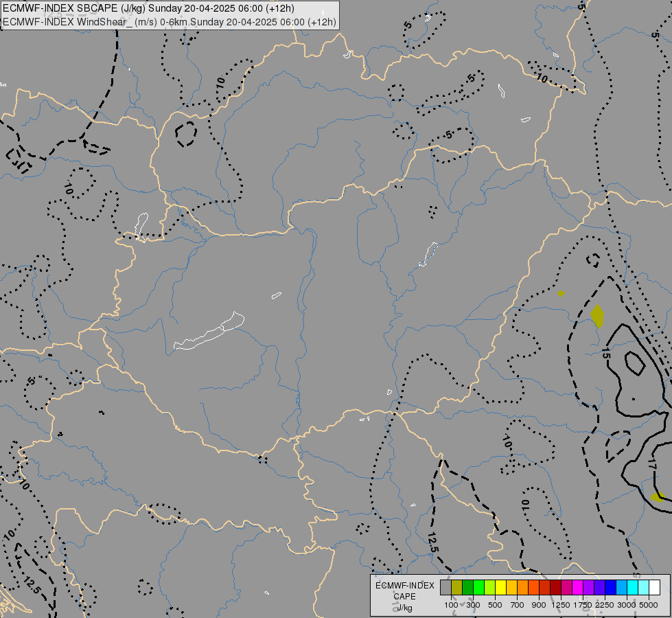Click the legend label 1750
This screenshot has height=618, width=672.
point(583,605)
